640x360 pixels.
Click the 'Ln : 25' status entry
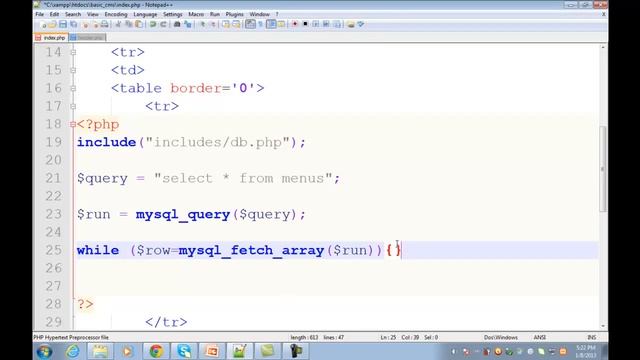[x=388, y=338]
